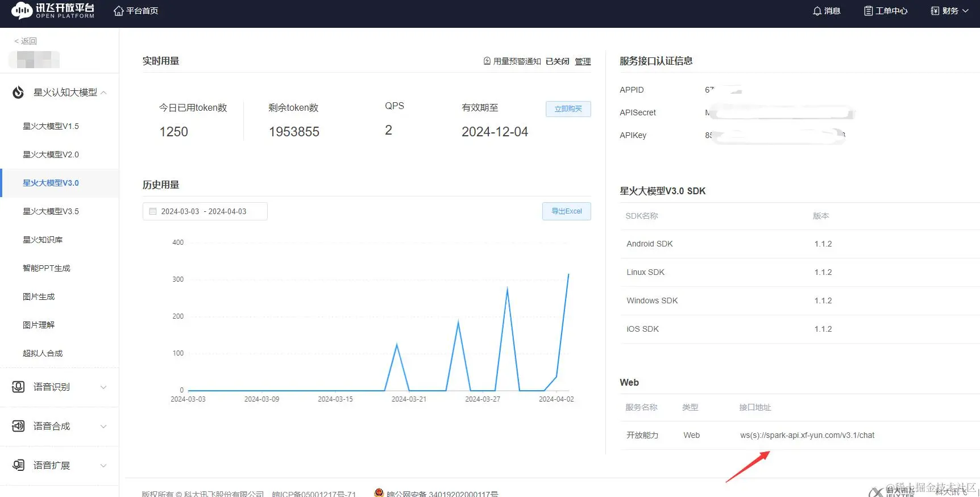
Task: Expand the 语音合成 section chevron
Action: click(103, 427)
